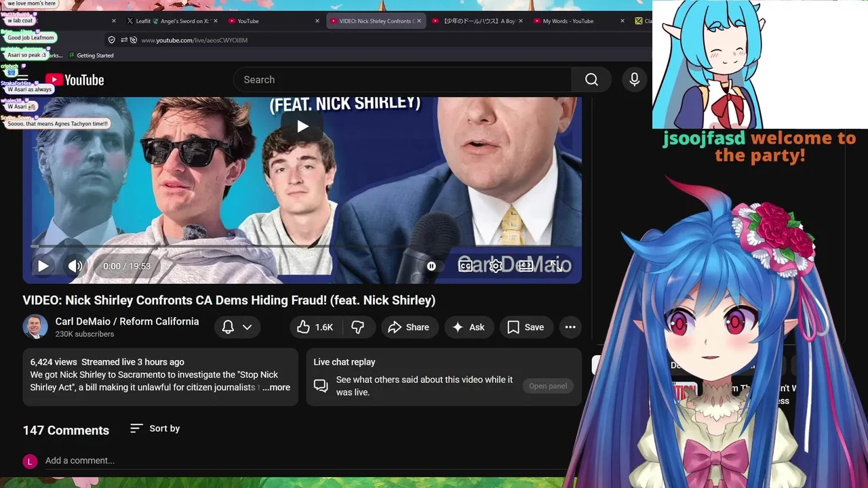This screenshot has height=488, width=868.
Task: Toggle closed captions (CC) in player
Action: 465,266
